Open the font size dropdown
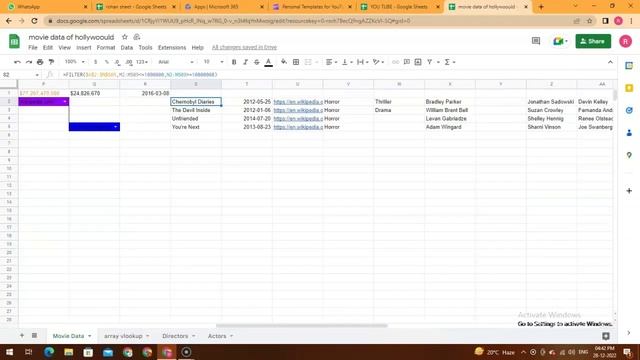Viewport: 640px width, 360px height. (x=213, y=62)
